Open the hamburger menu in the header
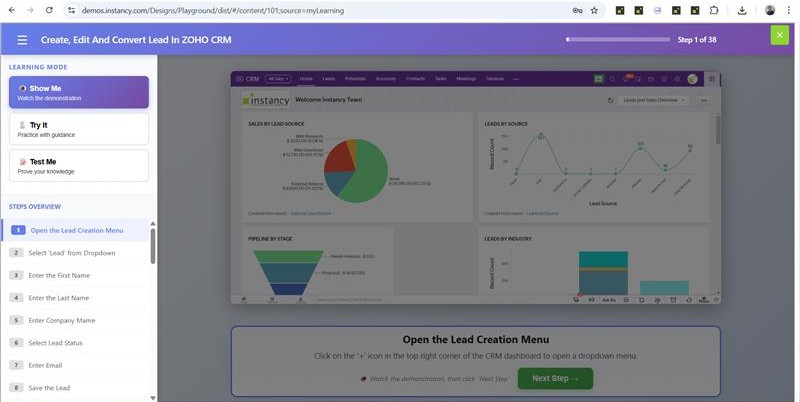 pos(22,40)
